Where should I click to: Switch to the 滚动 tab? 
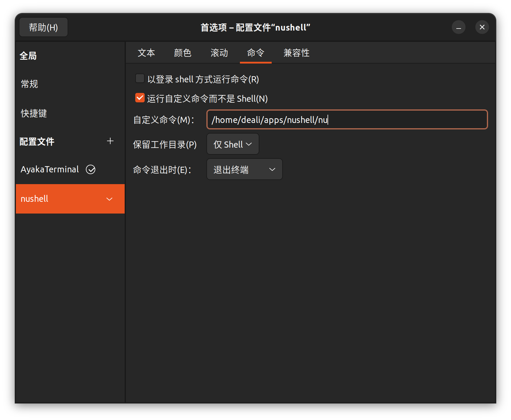click(x=219, y=53)
